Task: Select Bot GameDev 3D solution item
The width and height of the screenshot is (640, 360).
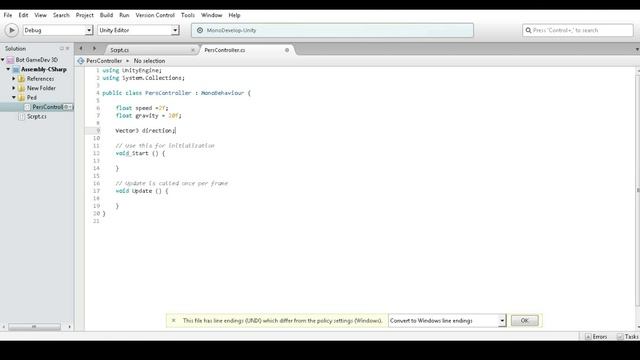Action: [x=37, y=60]
